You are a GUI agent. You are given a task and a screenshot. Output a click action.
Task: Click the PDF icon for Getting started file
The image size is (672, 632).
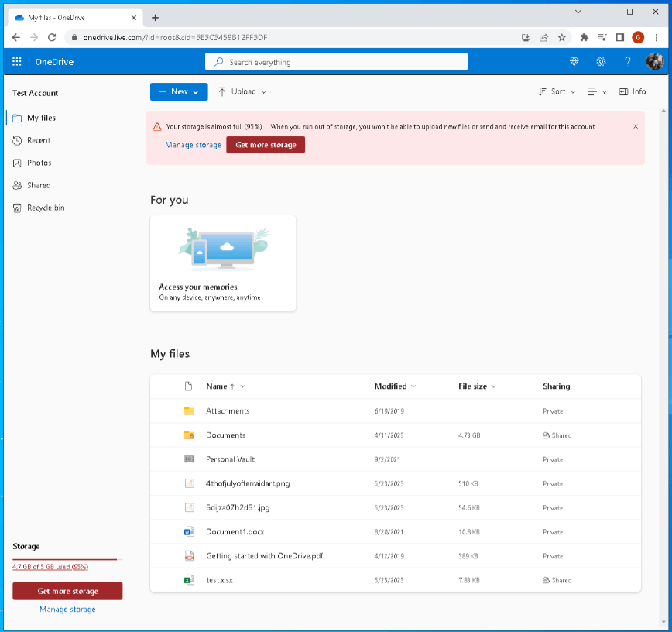(189, 555)
